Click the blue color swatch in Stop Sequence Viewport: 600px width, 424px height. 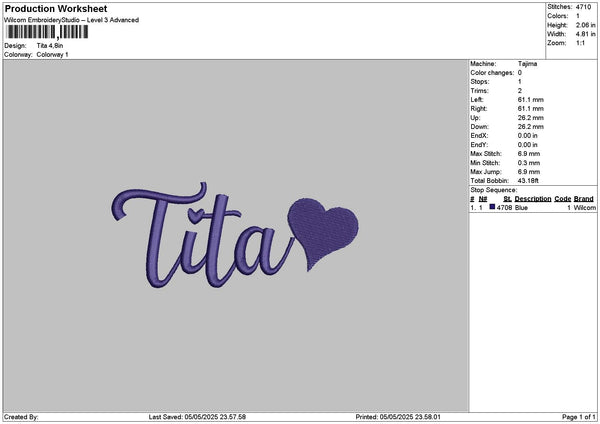point(492,207)
